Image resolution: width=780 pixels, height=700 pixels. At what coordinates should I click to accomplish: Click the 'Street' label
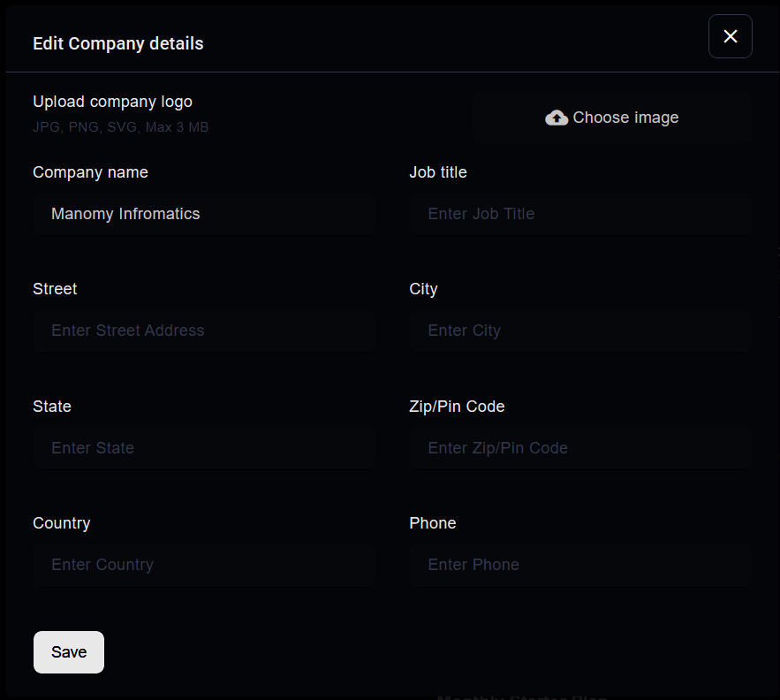(x=55, y=289)
